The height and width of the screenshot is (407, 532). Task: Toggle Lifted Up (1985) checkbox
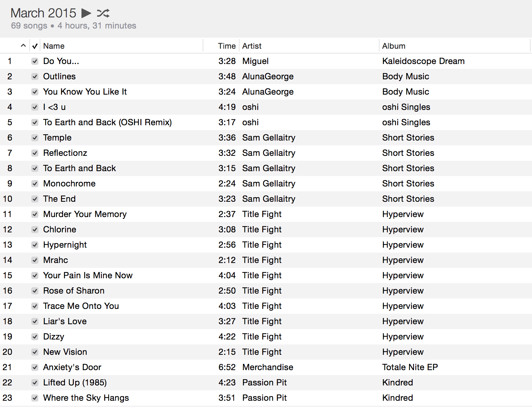(35, 383)
